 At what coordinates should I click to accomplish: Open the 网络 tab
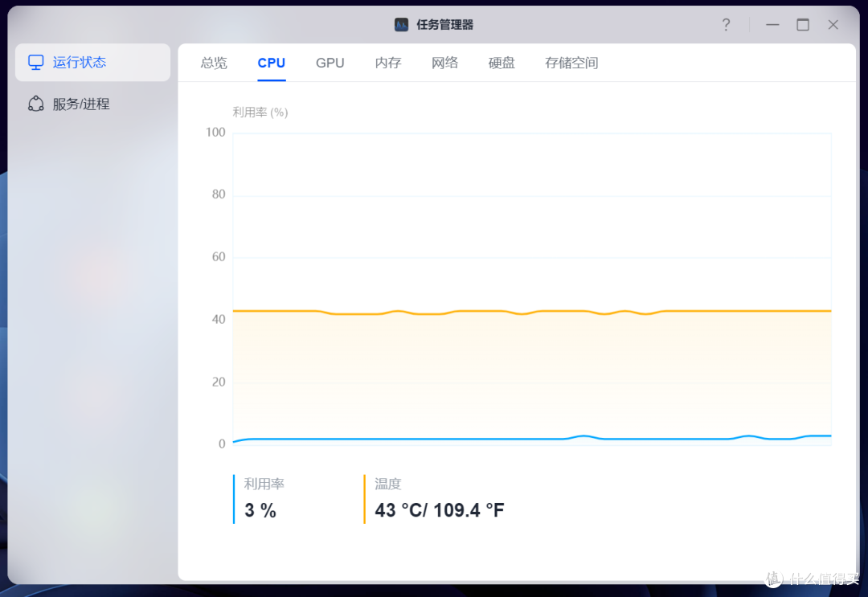pos(445,63)
